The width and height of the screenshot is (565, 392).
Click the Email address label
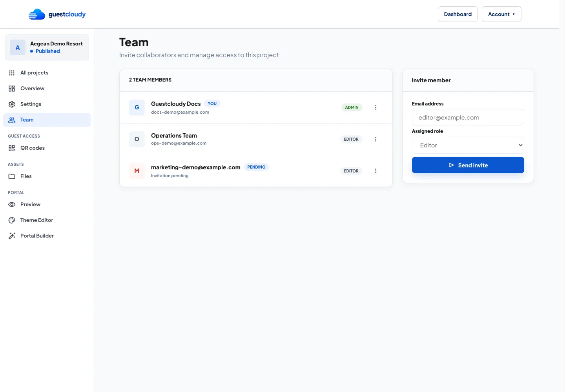click(x=428, y=104)
